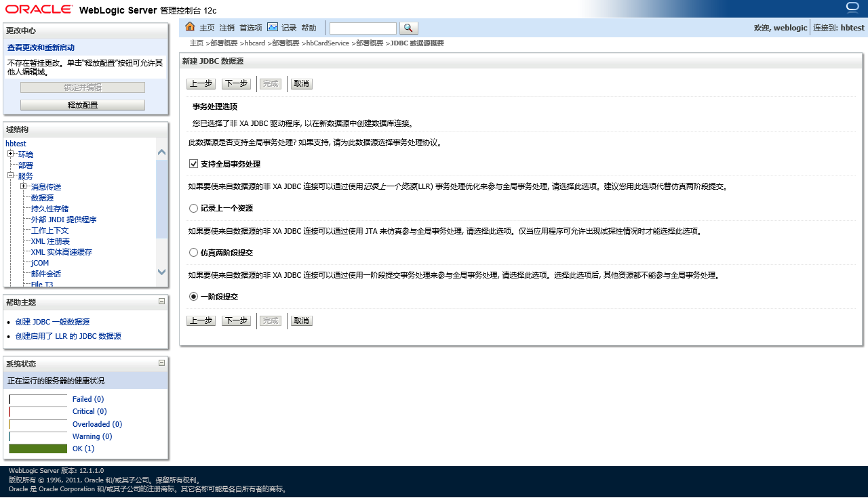Select 记录上一个资源 radio option
868x500 pixels.
(194, 208)
